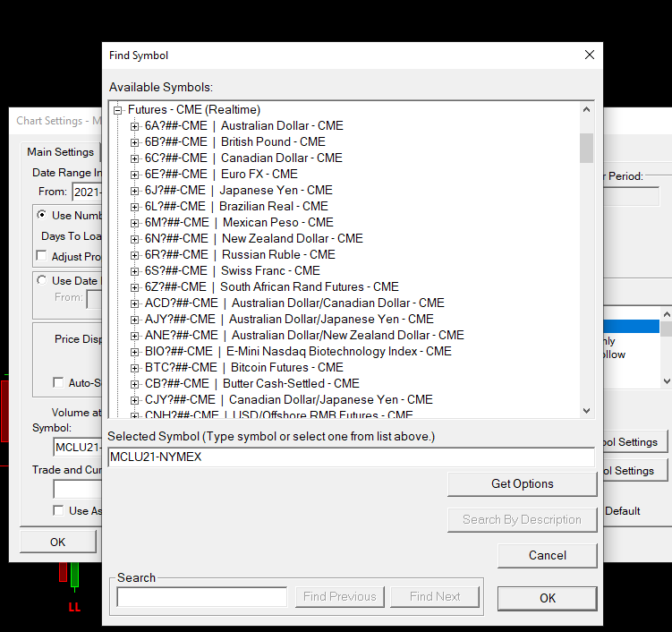Select Japanese Yen - CME row
The width and height of the screenshot is (672, 632).
(238, 190)
